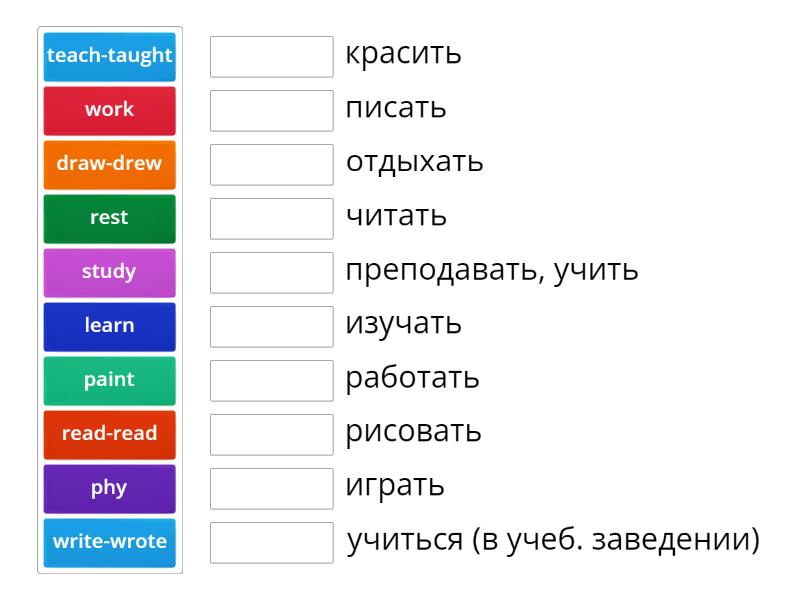Pick the read-read word tile
The image size is (800, 600).
coord(110,435)
